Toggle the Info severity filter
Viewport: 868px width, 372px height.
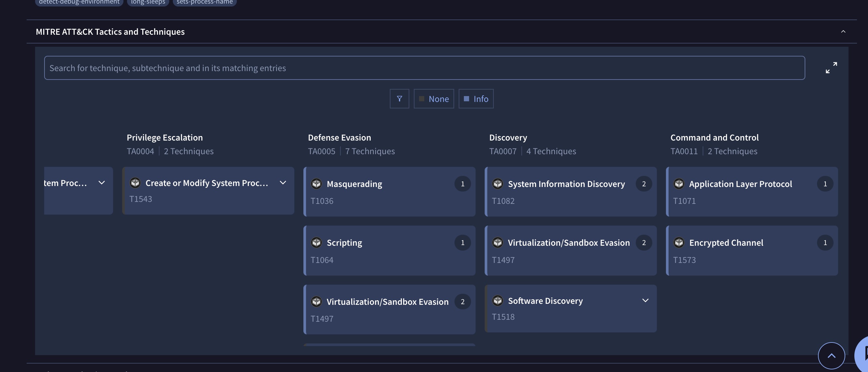476,99
